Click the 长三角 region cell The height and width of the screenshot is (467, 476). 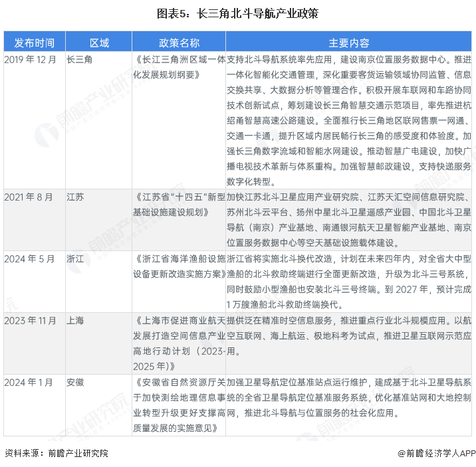pos(80,60)
